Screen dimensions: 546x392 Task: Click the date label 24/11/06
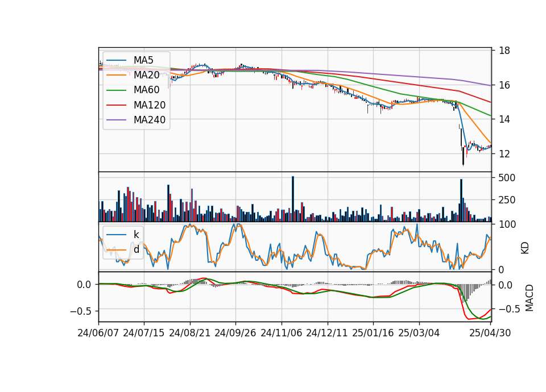click(281, 333)
